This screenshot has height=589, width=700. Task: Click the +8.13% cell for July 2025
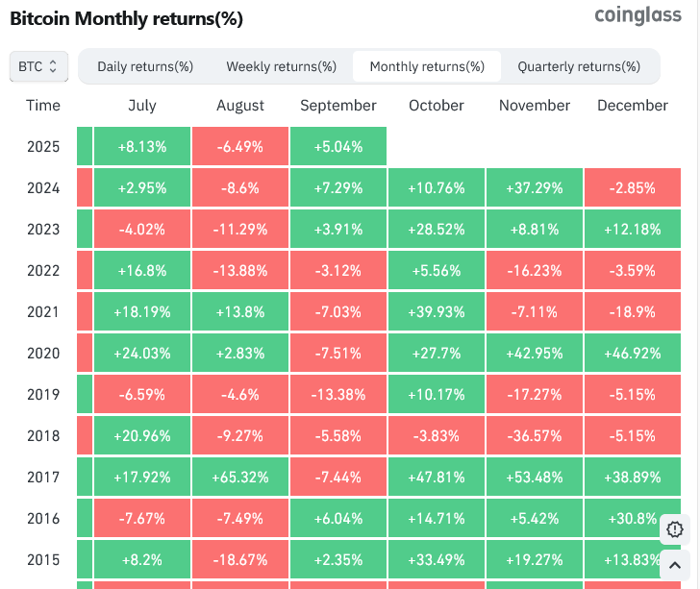click(142, 146)
